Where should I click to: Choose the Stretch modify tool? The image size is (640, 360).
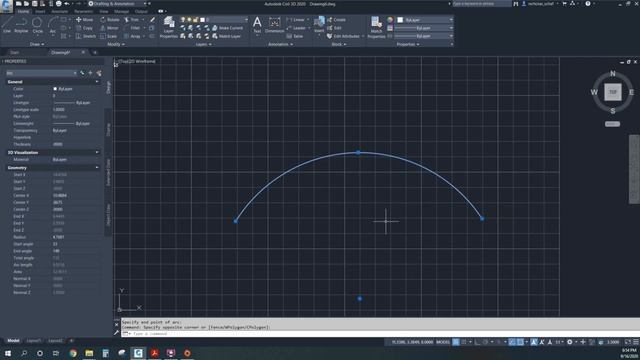click(86, 36)
